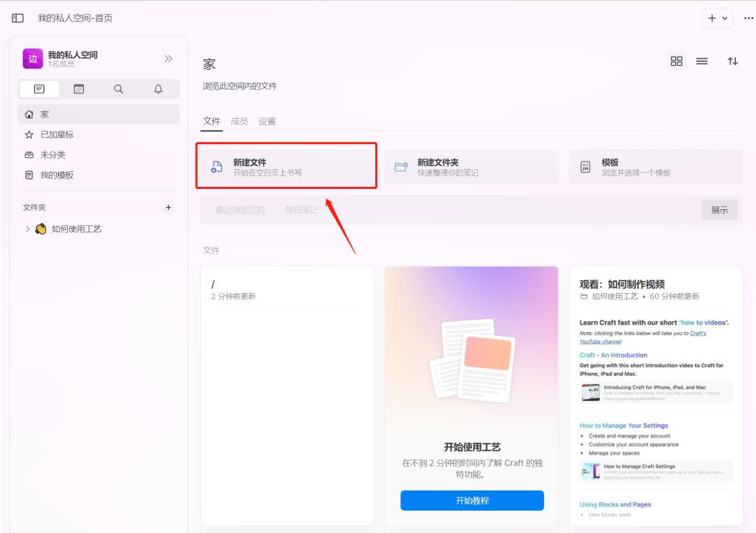Open 模板 template browser card
756x533 pixels.
coord(656,166)
